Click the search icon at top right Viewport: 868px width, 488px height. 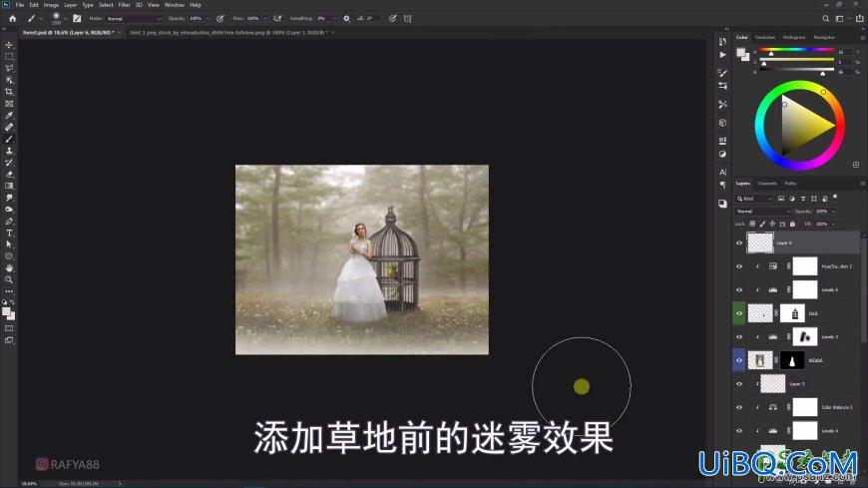click(x=825, y=18)
